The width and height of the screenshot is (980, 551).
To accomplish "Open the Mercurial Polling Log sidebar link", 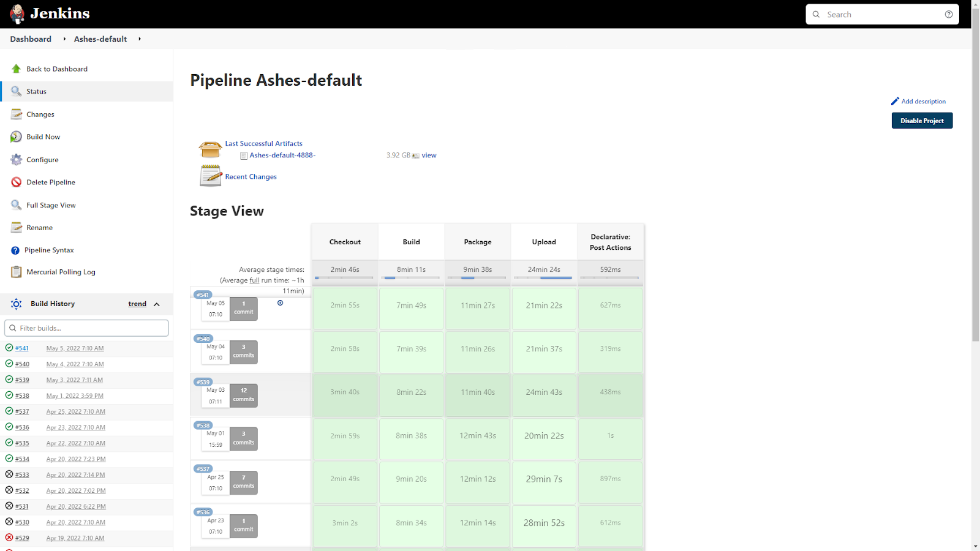I will (x=61, y=272).
